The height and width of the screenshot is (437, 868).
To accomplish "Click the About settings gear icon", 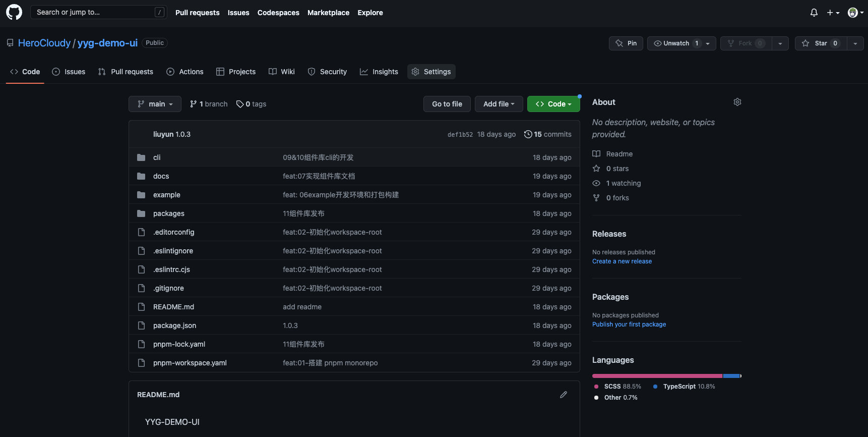I will click(737, 102).
